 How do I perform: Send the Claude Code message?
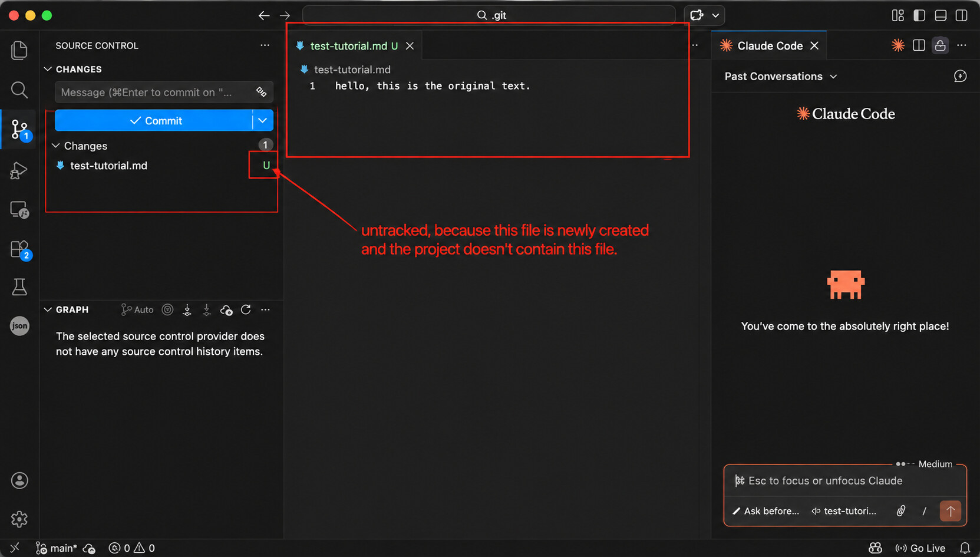click(x=951, y=511)
